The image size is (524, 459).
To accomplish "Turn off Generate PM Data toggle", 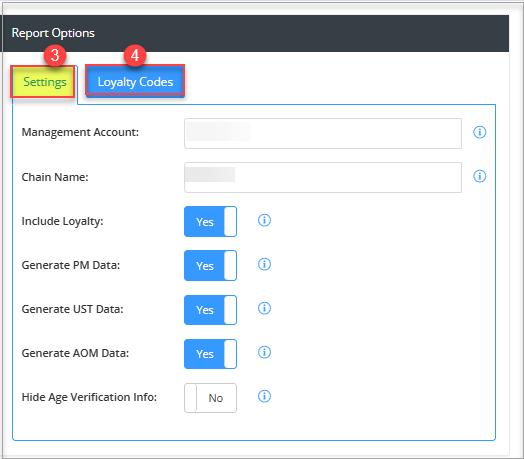I will [211, 266].
